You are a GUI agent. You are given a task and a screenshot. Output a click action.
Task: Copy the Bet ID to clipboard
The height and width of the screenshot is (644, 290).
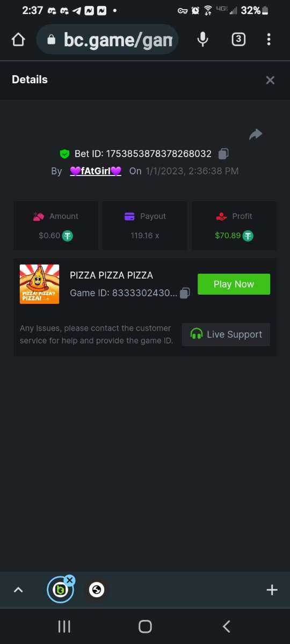(x=223, y=154)
